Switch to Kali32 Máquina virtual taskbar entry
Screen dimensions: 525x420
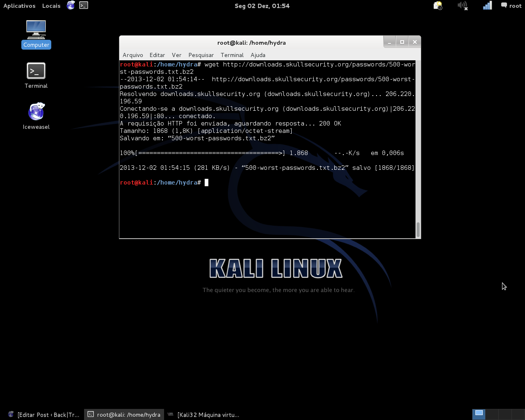coord(204,415)
